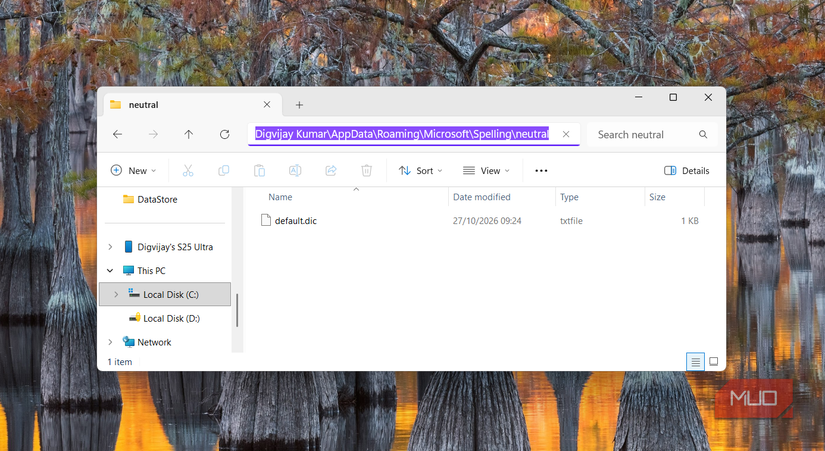Refresh the neutral folder view

point(225,135)
